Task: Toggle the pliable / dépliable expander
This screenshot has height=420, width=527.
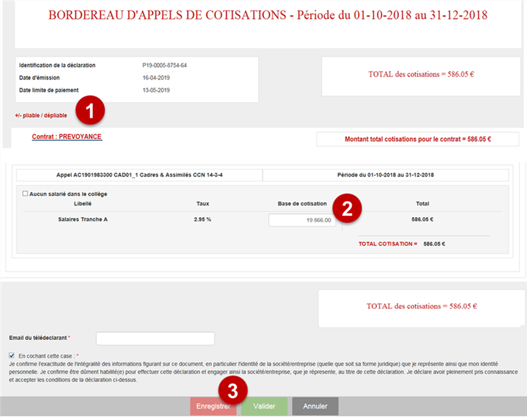Action: coord(41,116)
